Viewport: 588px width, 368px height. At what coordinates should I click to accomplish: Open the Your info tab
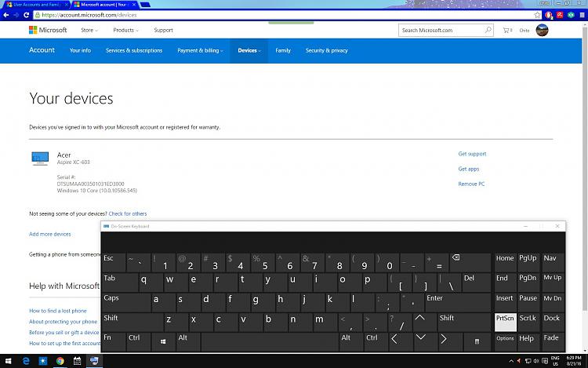80,50
